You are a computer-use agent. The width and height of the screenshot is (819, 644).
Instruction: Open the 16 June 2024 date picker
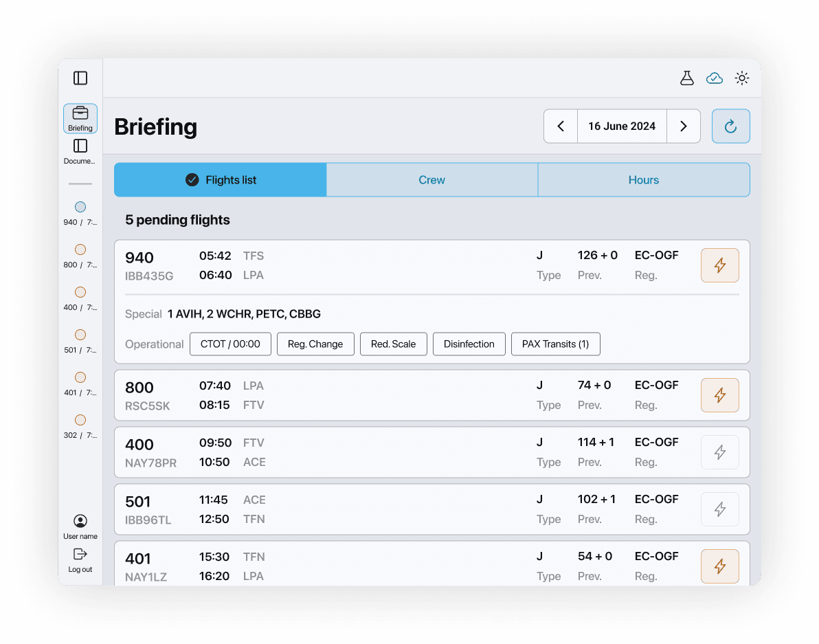(x=622, y=126)
